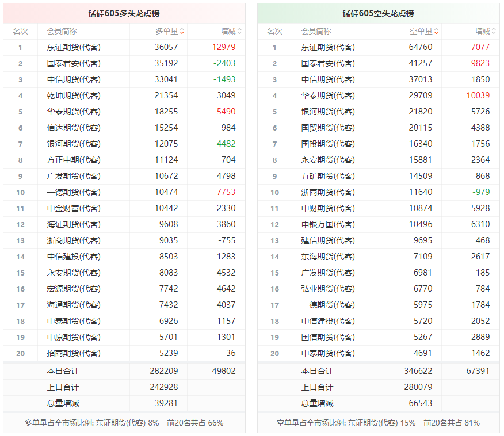Click 东海期货(代客) row name
The width and height of the screenshot is (504, 436).
(328, 257)
